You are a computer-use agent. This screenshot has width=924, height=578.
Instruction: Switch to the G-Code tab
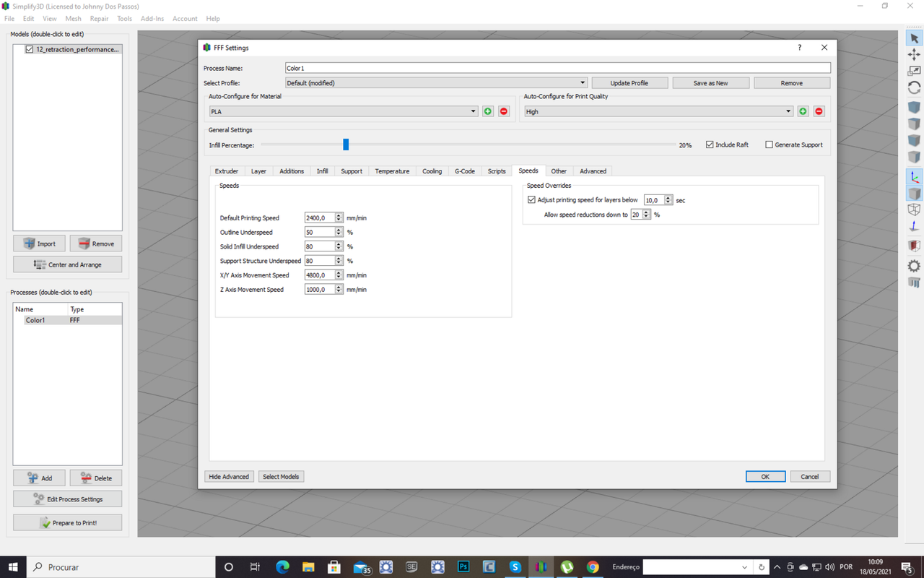coord(465,171)
